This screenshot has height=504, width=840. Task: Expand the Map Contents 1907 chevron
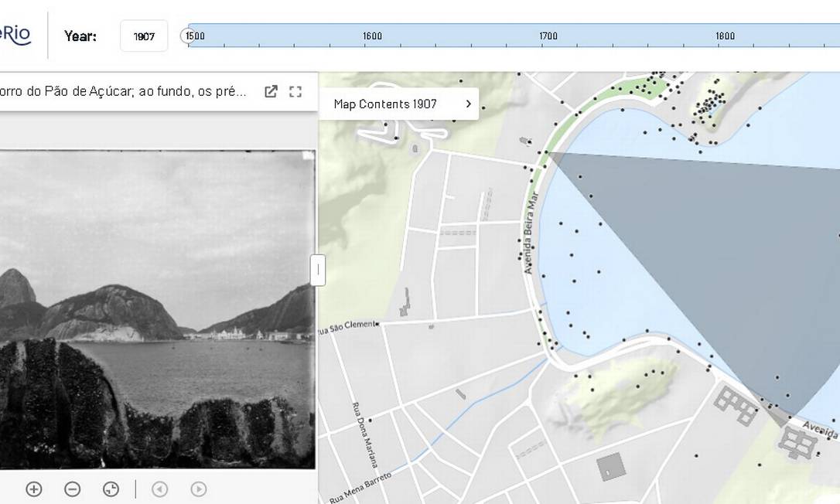coord(468,104)
